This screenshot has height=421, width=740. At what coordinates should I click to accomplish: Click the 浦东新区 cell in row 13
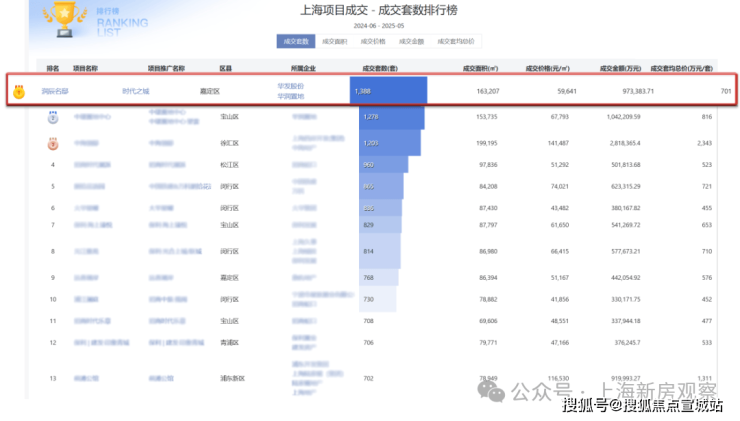click(231, 379)
